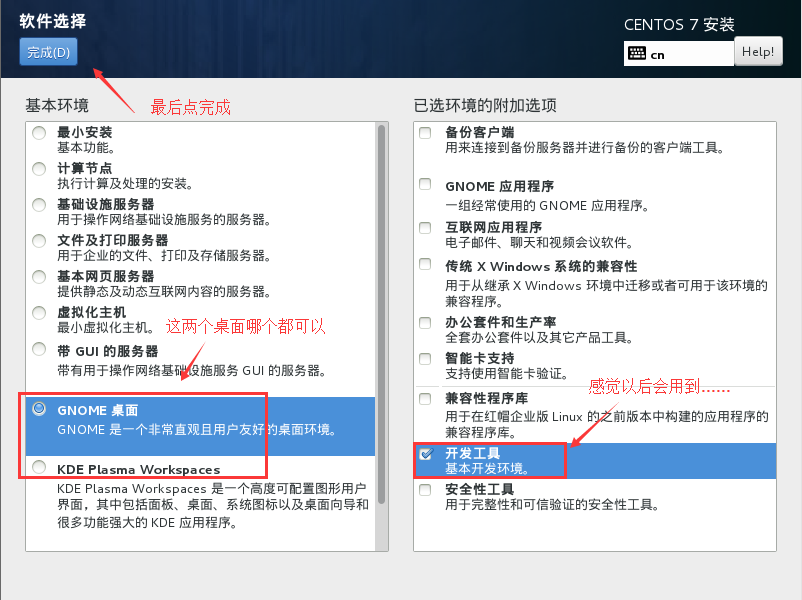The height and width of the screenshot is (600, 802).
Task: Check the 备份客户端 checkbox
Action: (425, 133)
